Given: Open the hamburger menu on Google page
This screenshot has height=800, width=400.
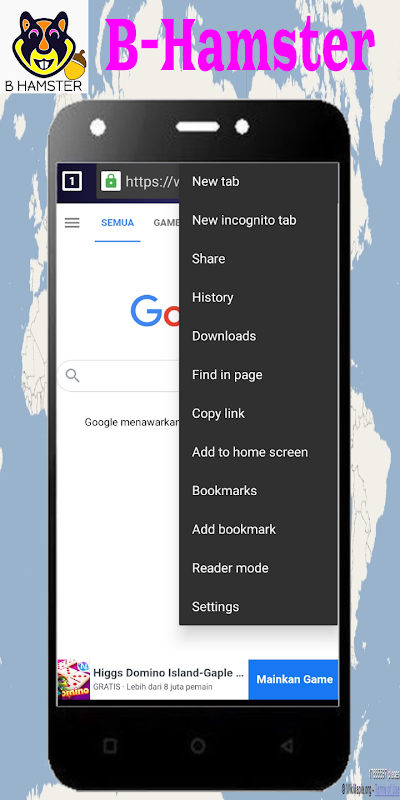Looking at the screenshot, I should [72, 223].
